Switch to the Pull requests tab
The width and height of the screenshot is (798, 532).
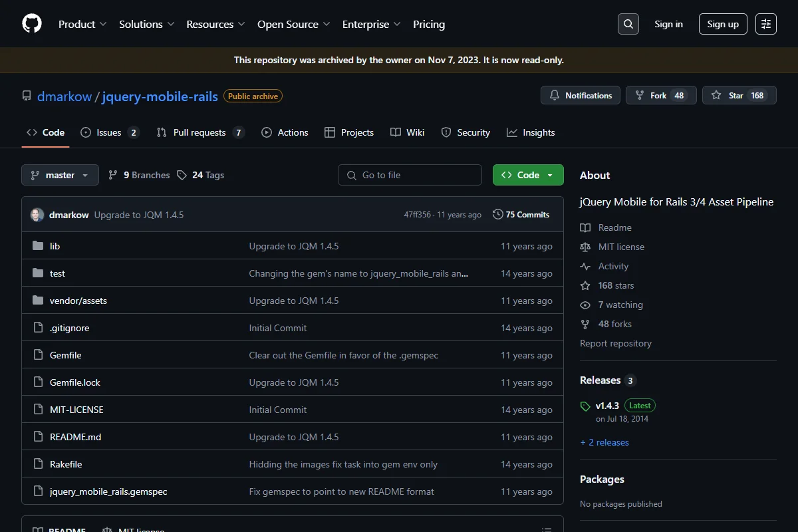coord(201,132)
